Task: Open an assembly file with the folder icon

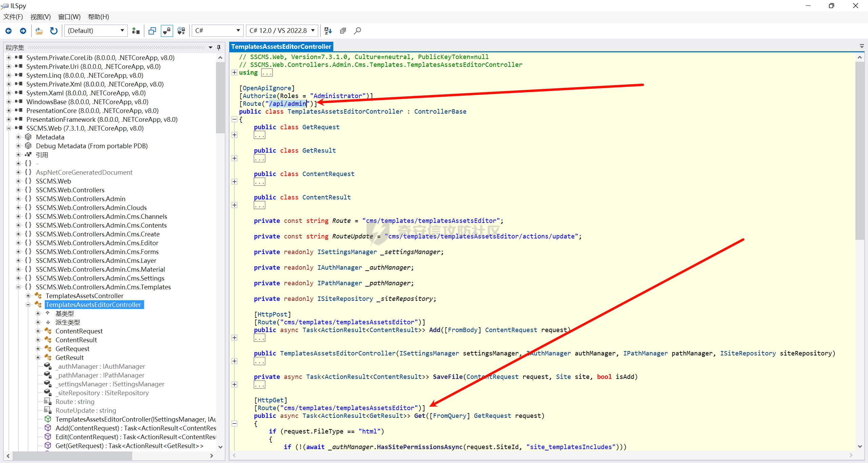Action: (x=39, y=31)
